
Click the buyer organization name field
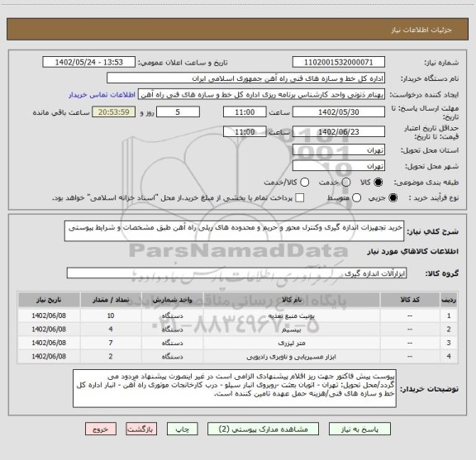[x=246, y=78]
